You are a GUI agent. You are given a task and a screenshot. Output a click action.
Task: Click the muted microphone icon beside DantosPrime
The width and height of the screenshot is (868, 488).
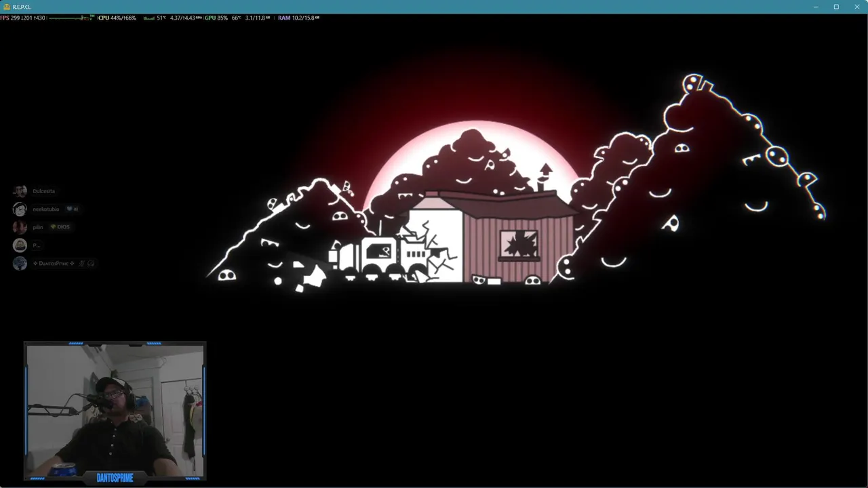coord(81,263)
